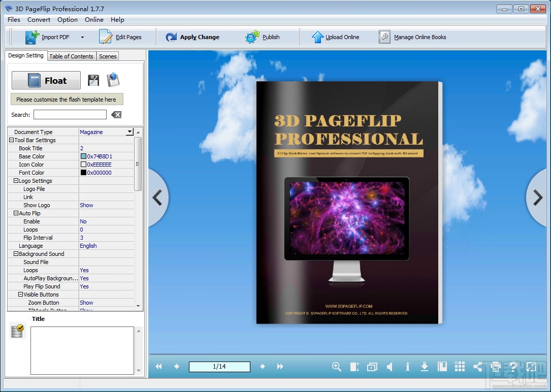Click the Float template button
This screenshot has width=551, height=392.
tap(46, 80)
